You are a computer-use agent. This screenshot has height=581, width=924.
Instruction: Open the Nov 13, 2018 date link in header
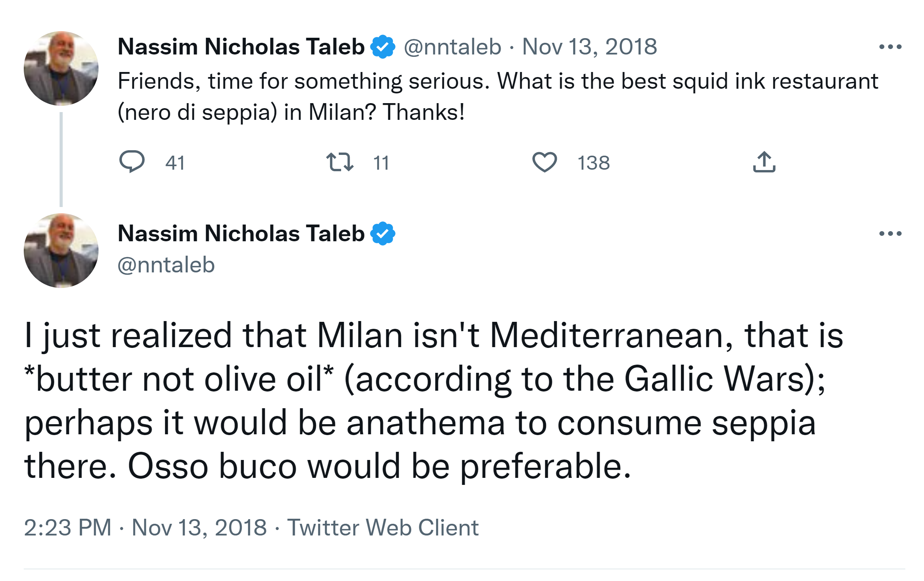[x=589, y=47]
